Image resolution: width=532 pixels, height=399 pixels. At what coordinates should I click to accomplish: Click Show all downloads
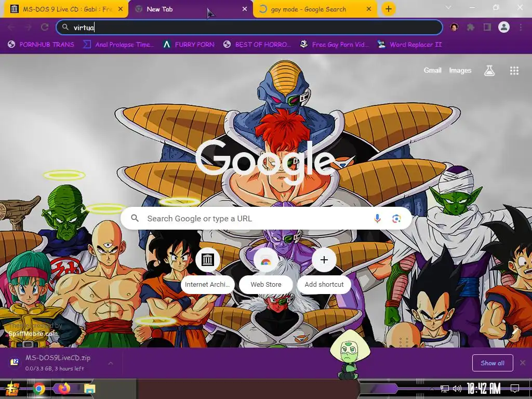point(493,363)
